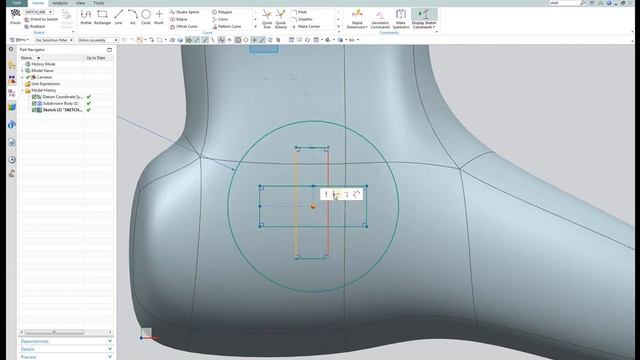640x360 pixels.
Task: Open the Entire Assembly scope dropdown
Action: 98,40
